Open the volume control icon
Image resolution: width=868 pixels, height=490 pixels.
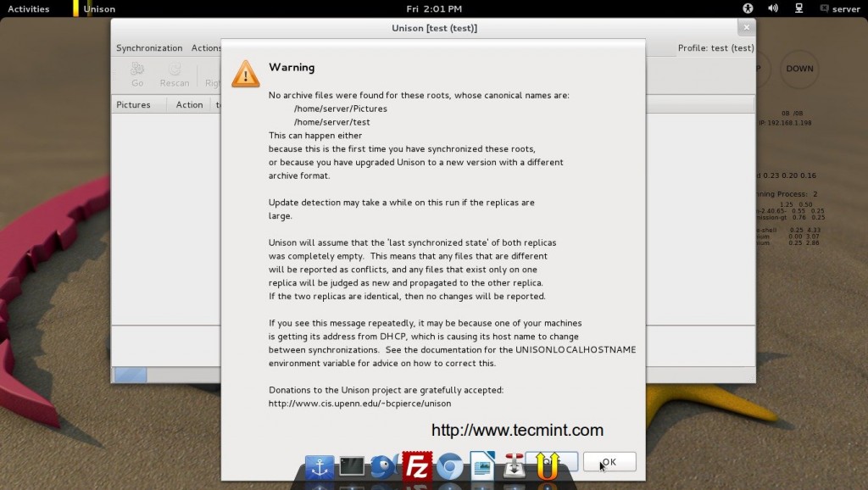(x=773, y=8)
